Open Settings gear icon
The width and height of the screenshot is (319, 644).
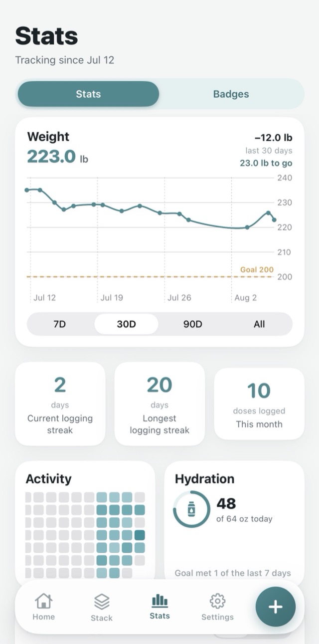click(217, 601)
